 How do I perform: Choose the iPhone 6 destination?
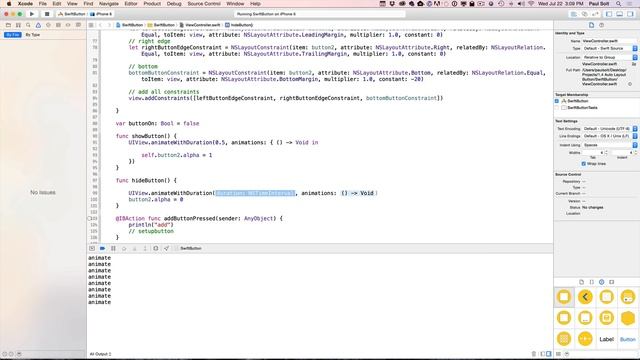click(x=101, y=14)
